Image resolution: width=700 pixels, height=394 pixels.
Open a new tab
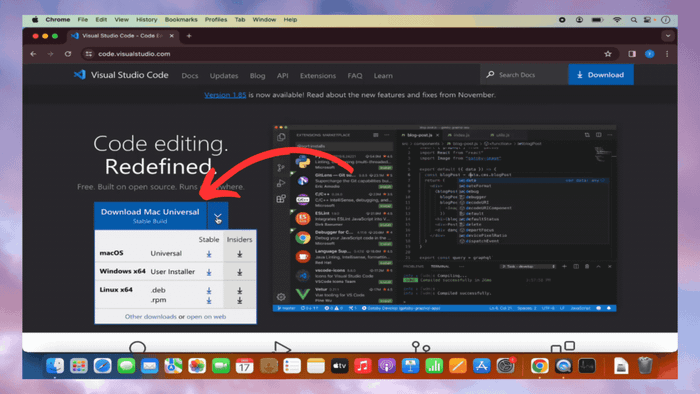pyautogui.click(x=189, y=36)
